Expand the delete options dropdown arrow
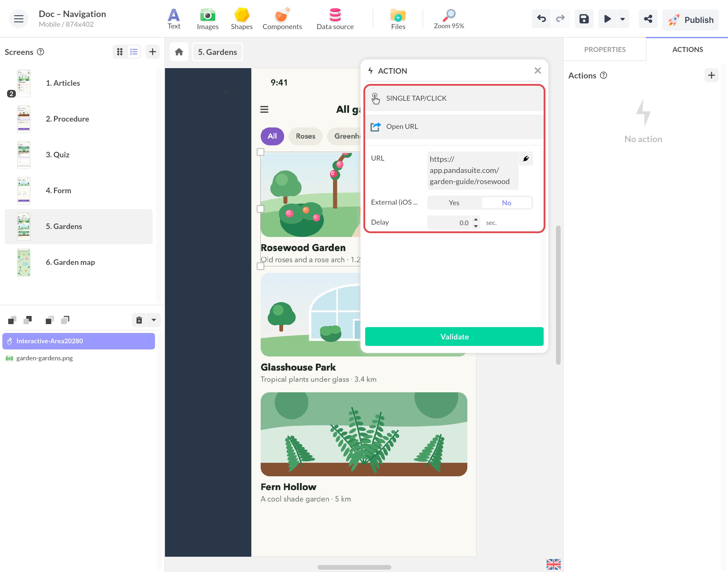This screenshot has width=728, height=572. click(x=154, y=320)
